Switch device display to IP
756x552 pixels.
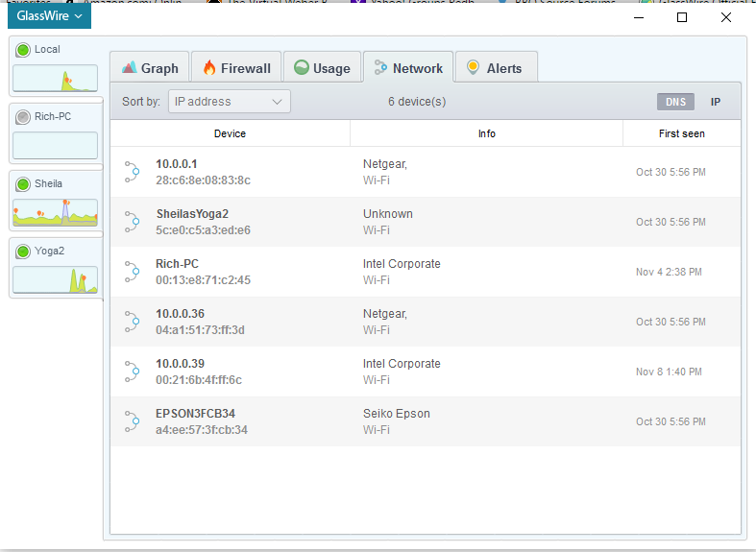pos(716,102)
